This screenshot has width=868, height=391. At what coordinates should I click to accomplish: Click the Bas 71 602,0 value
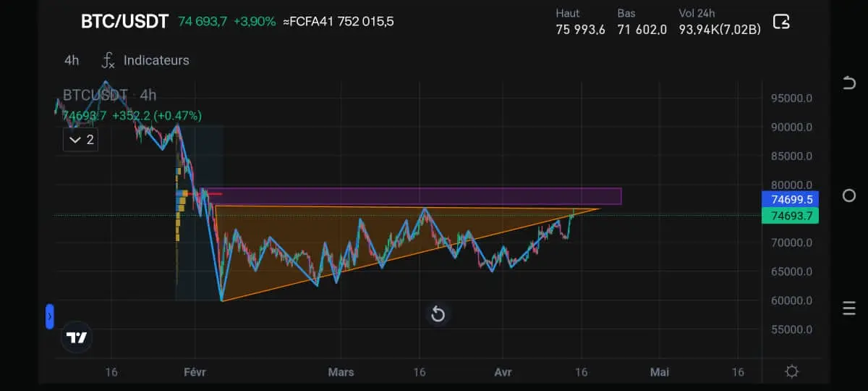[642, 30]
